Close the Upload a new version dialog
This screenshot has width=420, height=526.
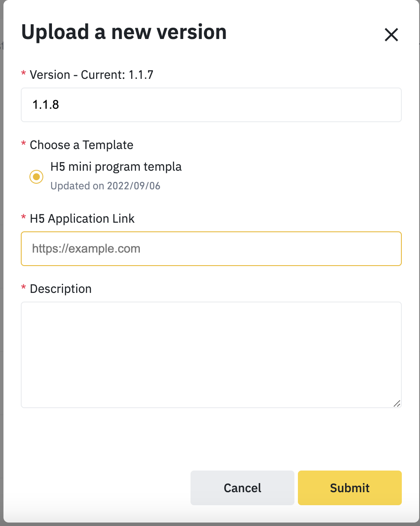tap(391, 35)
